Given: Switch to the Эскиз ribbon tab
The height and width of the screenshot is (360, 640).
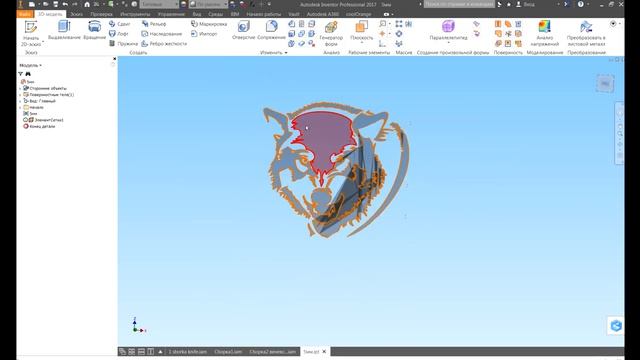Looking at the screenshot, I should pyautogui.click(x=76, y=14).
